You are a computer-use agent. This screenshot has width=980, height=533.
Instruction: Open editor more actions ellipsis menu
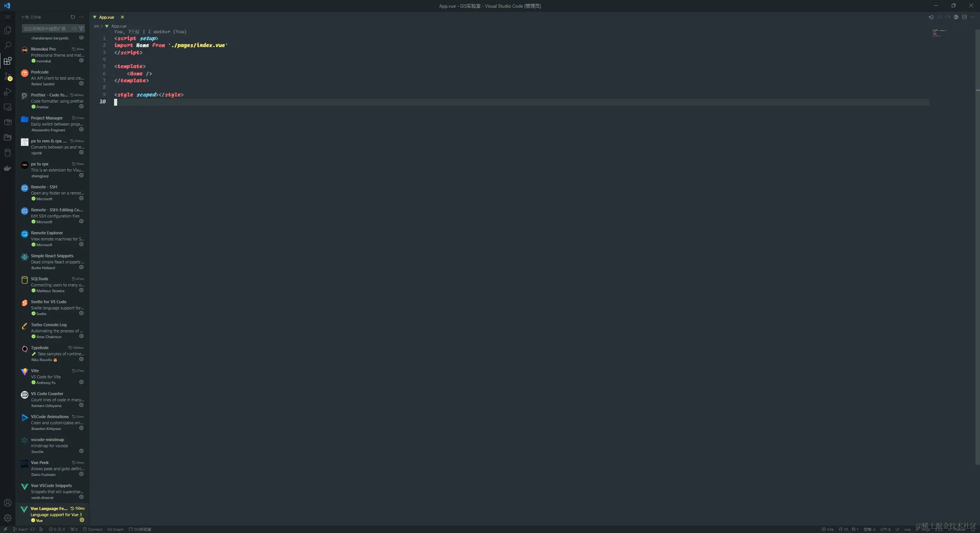coord(973,17)
